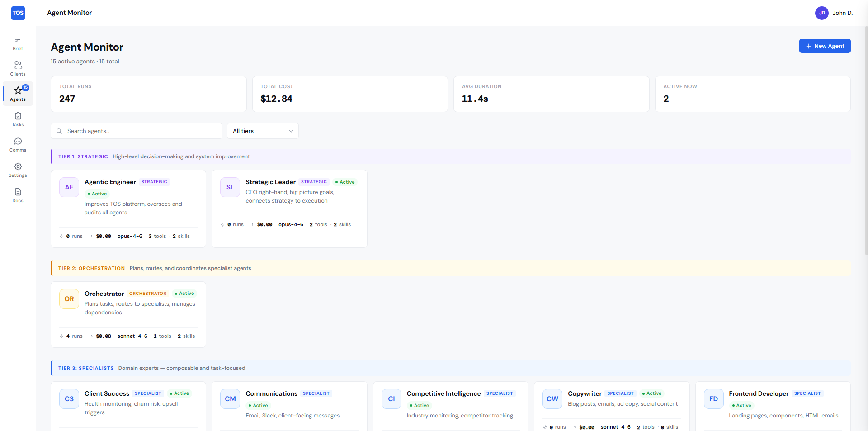
Task: Click the search magnifier icon
Action: click(x=59, y=131)
